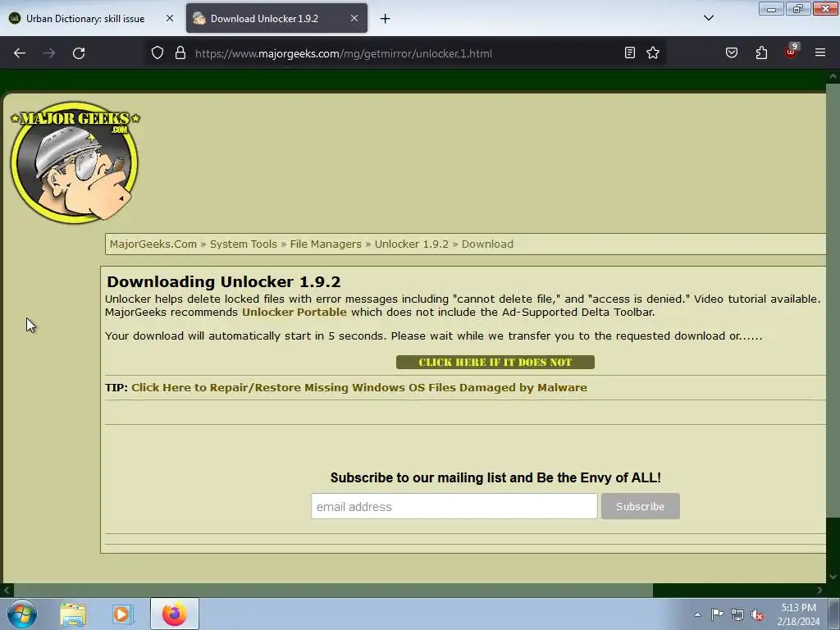The height and width of the screenshot is (630, 840).
Task: Bookmark this page with the star icon
Action: (652, 53)
